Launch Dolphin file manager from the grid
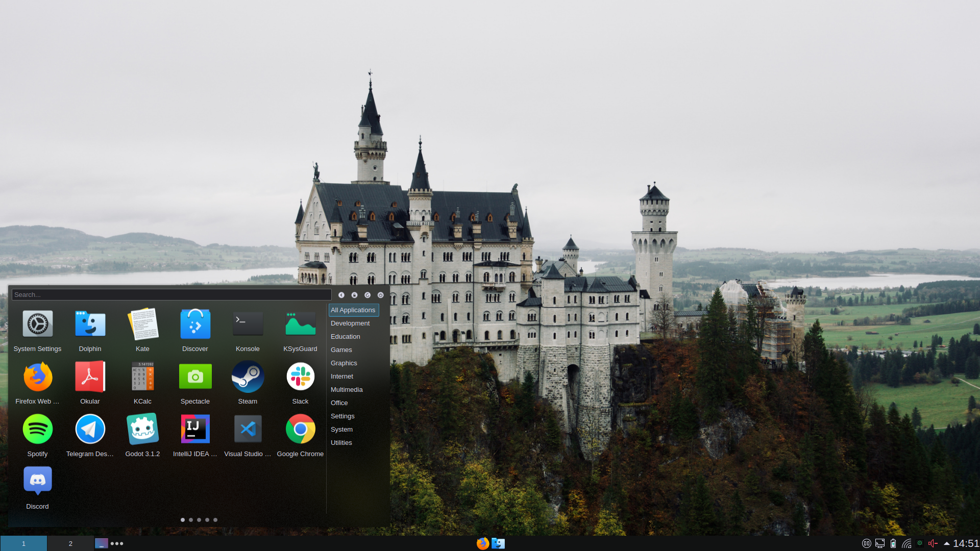Image resolution: width=980 pixels, height=551 pixels. point(90,330)
